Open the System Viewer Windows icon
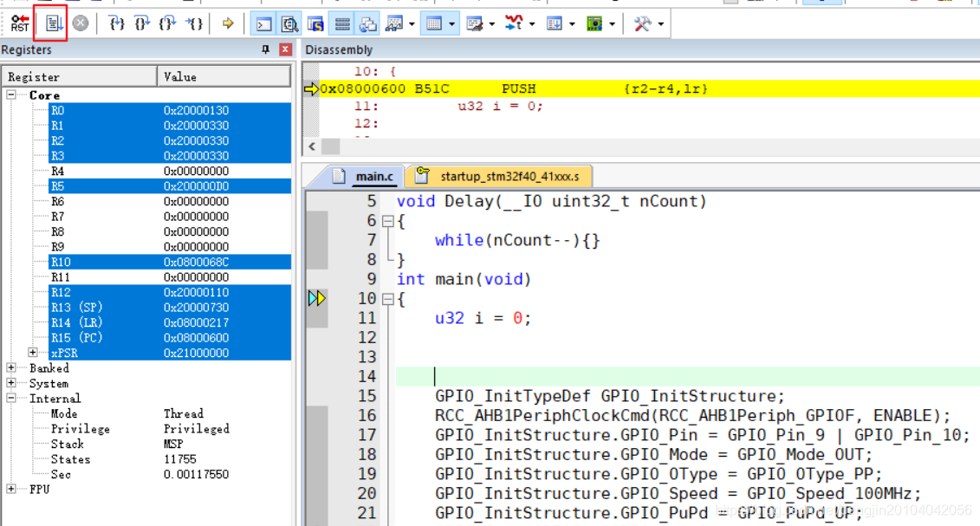980x526 pixels. pos(594,24)
